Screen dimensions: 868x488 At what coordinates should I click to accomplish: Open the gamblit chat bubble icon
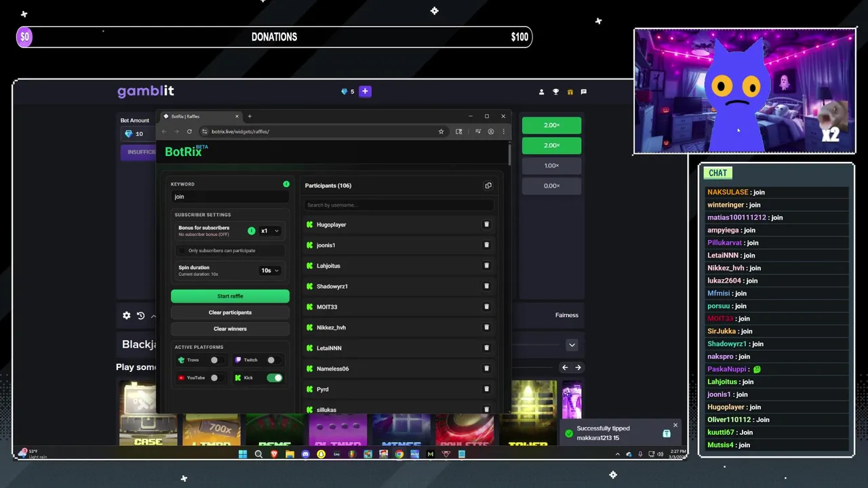[x=583, y=91]
